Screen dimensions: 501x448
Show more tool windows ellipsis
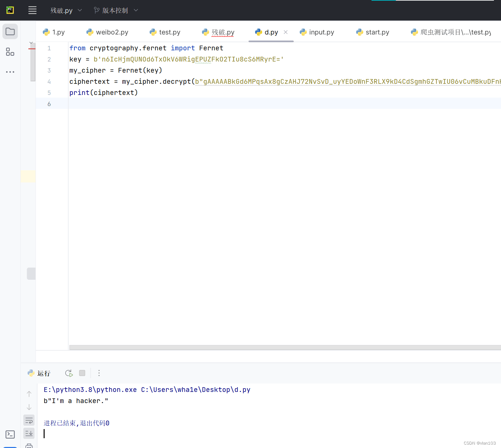click(x=10, y=72)
